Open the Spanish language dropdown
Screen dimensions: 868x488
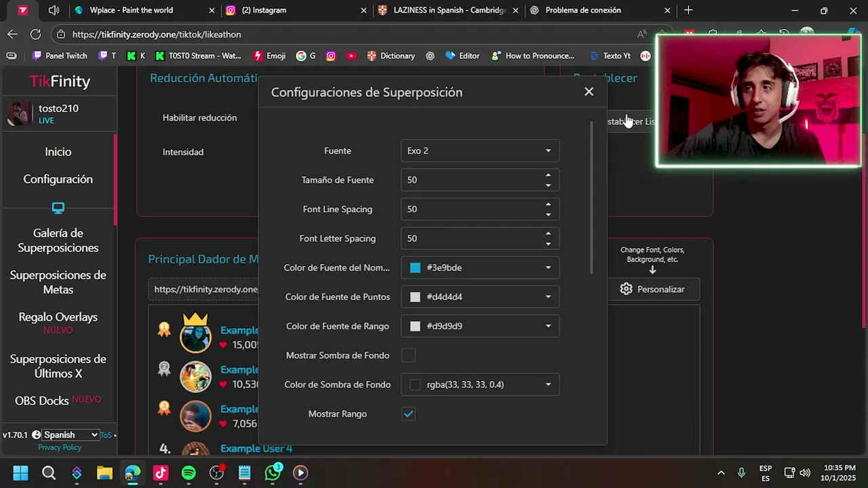(x=70, y=435)
